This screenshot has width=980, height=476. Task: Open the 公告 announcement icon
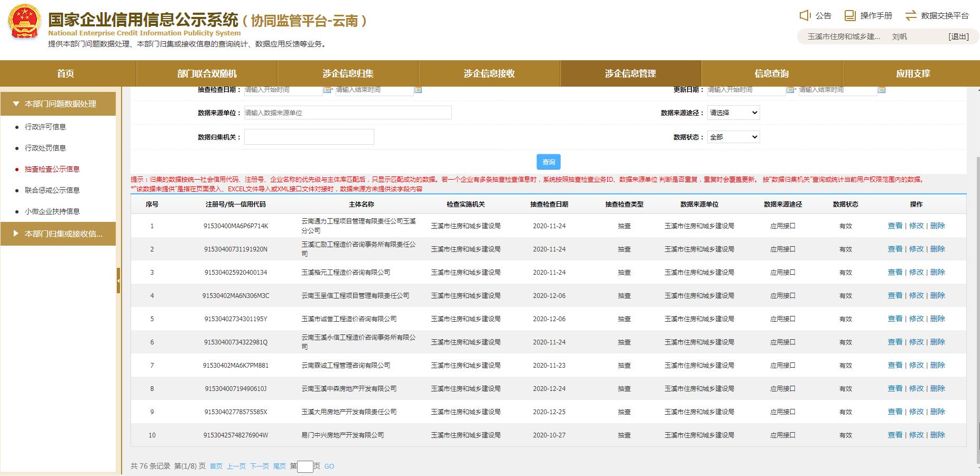805,15
